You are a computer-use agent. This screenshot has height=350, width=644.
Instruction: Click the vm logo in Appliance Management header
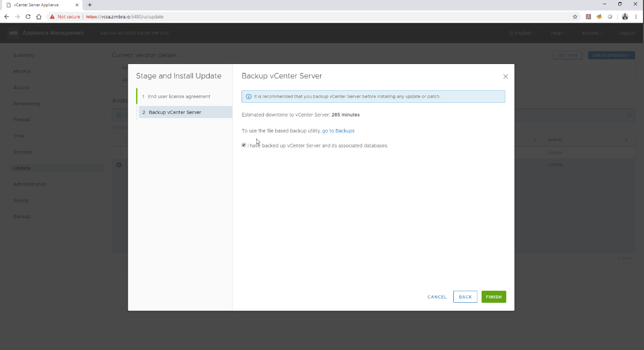(14, 33)
